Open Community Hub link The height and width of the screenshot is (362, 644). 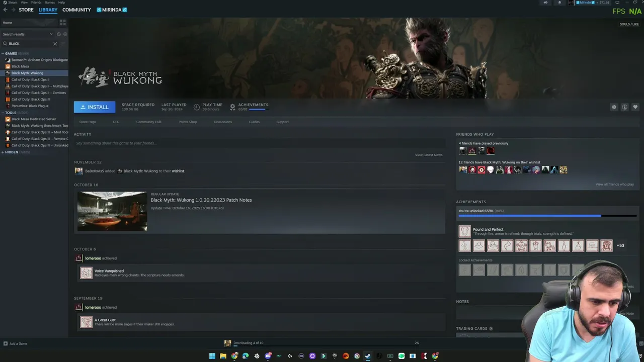pos(149,122)
